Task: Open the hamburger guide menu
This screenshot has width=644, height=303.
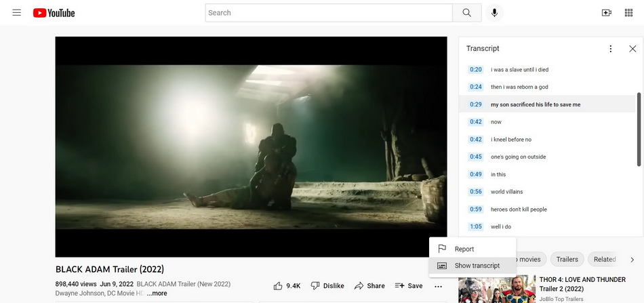Action: click(17, 13)
